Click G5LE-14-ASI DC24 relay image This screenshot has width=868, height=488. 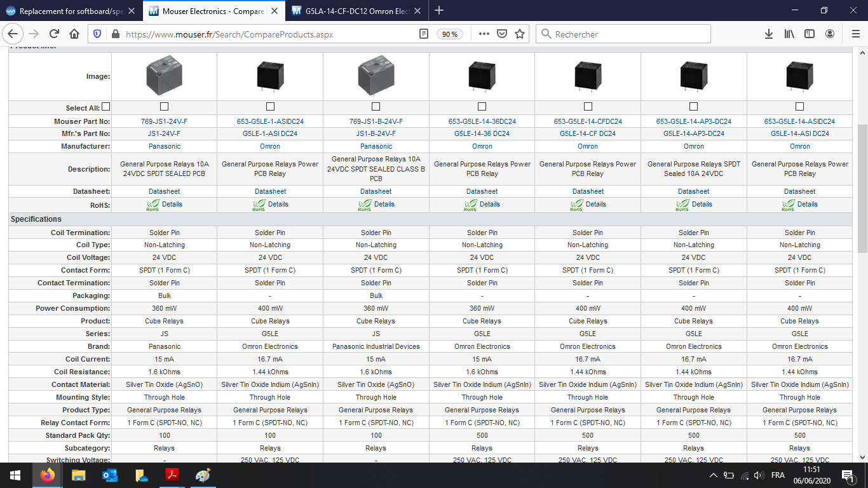coord(799,75)
